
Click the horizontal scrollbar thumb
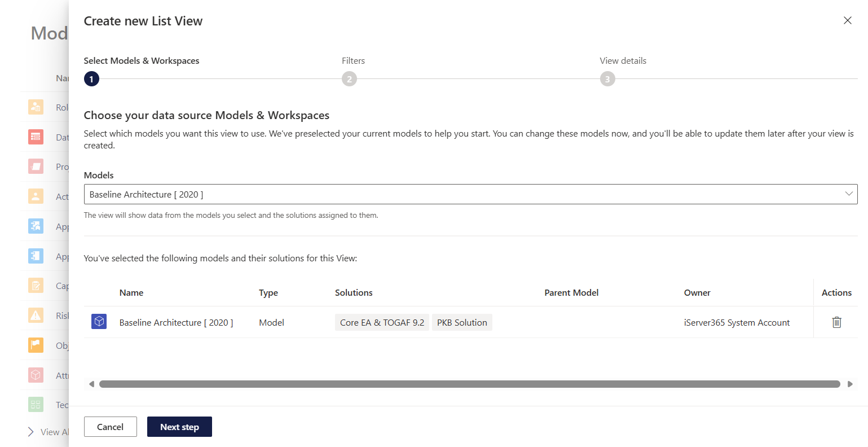click(470, 384)
